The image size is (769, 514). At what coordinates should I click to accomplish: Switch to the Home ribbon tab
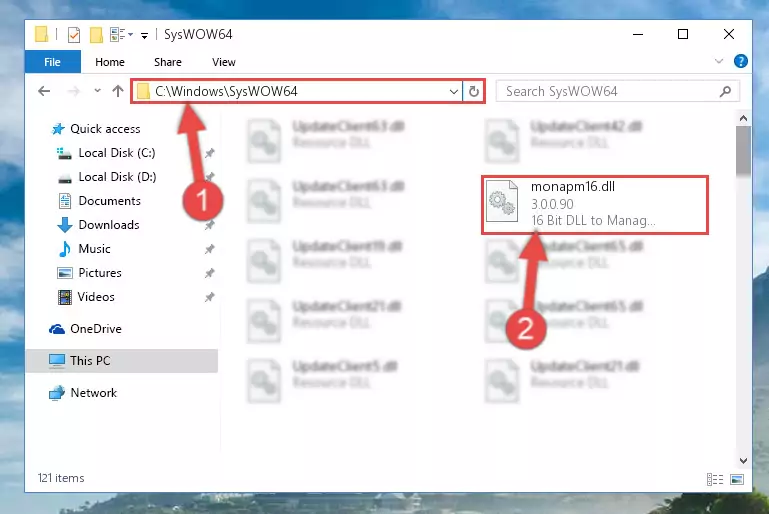tap(110, 62)
